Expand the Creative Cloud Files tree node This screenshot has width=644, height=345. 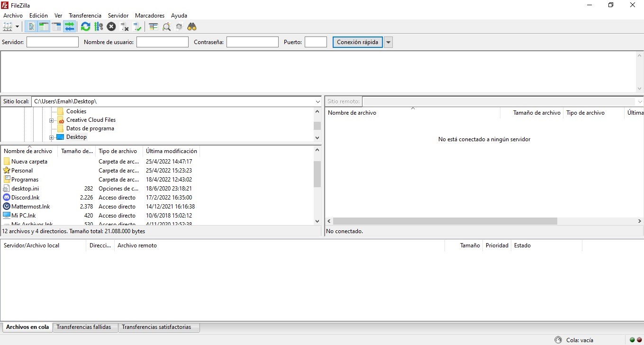pyautogui.click(x=52, y=120)
